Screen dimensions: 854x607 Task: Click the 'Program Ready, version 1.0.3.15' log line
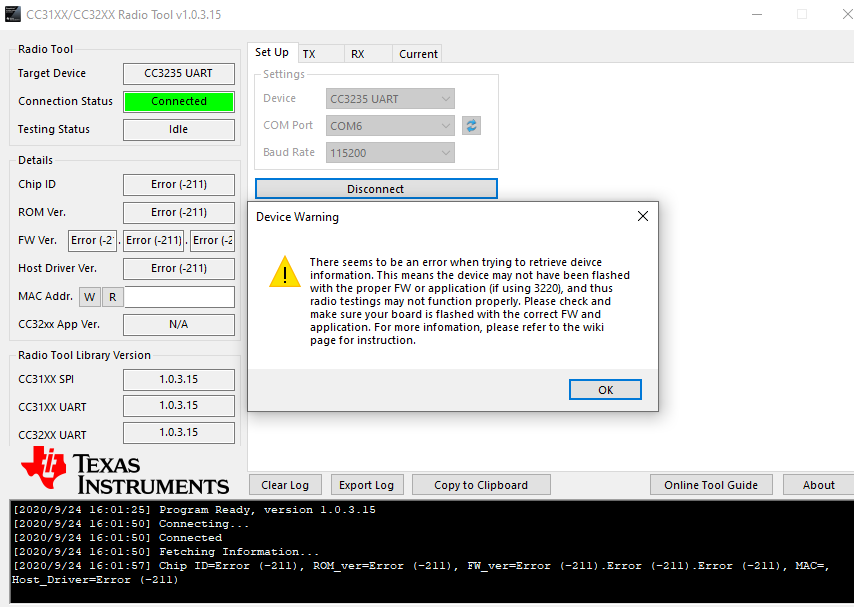[194, 510]
